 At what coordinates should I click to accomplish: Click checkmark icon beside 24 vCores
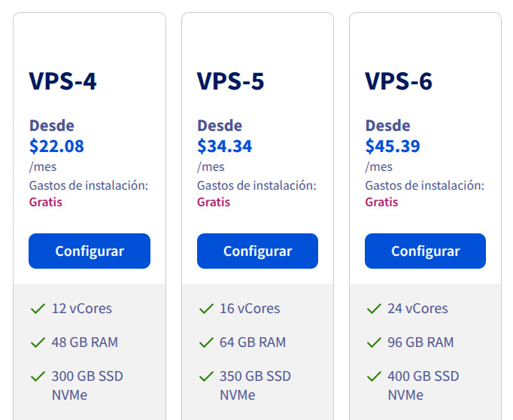(x=374, y=309)
